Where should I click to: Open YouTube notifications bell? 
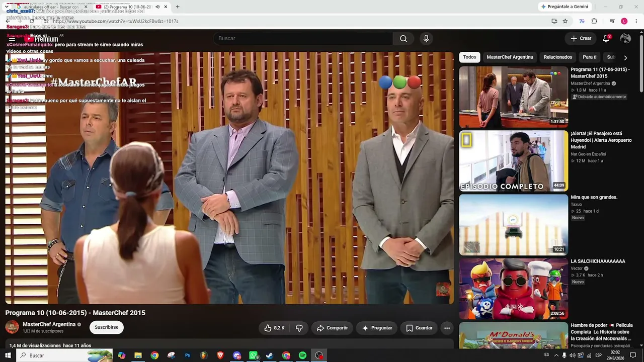[606, 39]
